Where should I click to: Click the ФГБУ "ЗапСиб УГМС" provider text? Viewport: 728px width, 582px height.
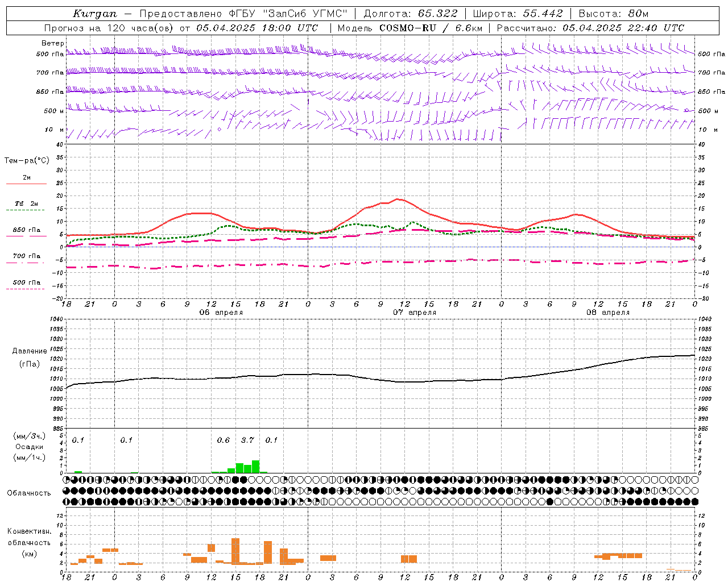pyautogui.click(x=288, y=14)
